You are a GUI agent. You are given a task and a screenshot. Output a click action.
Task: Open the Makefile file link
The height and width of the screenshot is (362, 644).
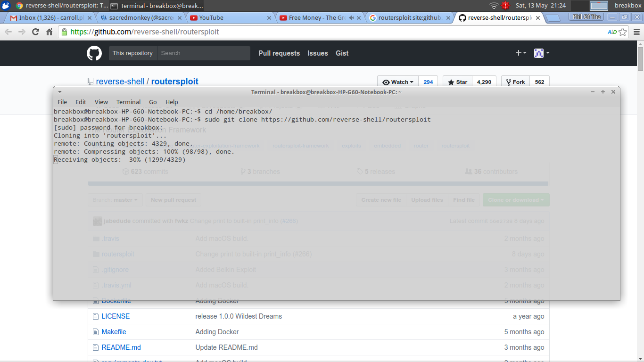coord(114,332)
